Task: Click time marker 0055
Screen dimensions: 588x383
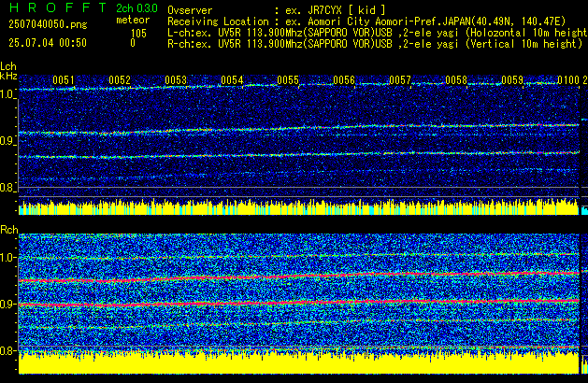Action: (288, 80)
